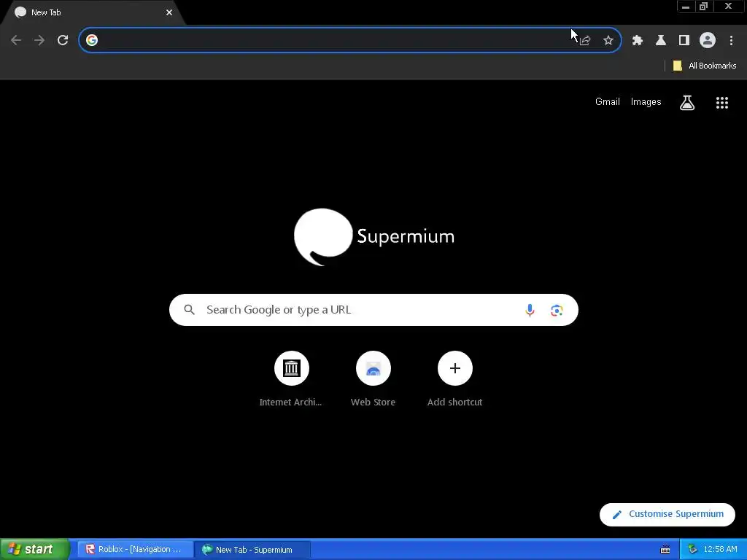Viewport: 747px width, 560px height.
Task: Reload the page
Action: point(63,41)
